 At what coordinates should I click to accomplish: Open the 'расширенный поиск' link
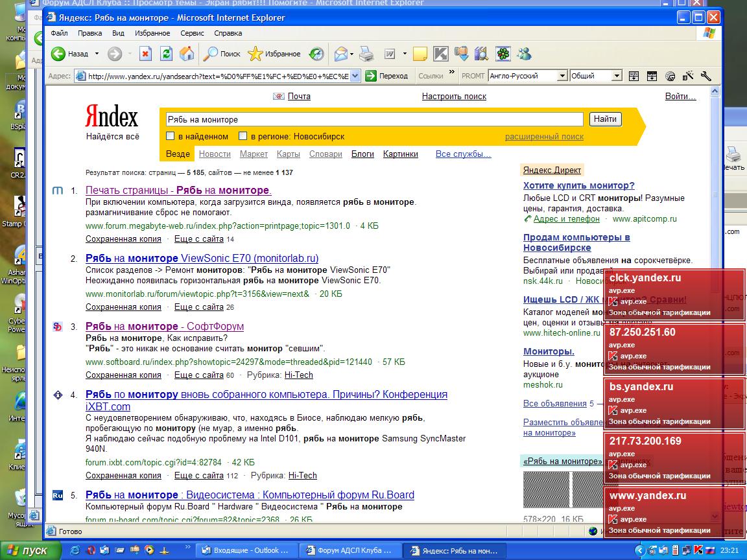click(544, 137)
